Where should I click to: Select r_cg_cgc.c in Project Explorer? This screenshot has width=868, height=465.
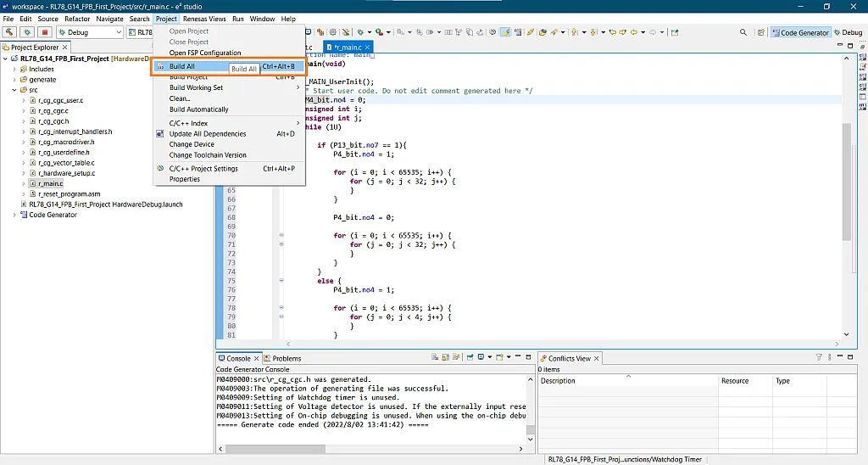53,111
